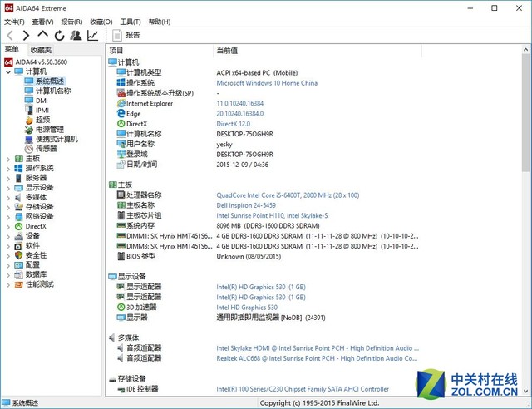Viewport: 532px width, 409px height.
Task: Click the Internet Explorer icon in report
Action: [121, 103]
